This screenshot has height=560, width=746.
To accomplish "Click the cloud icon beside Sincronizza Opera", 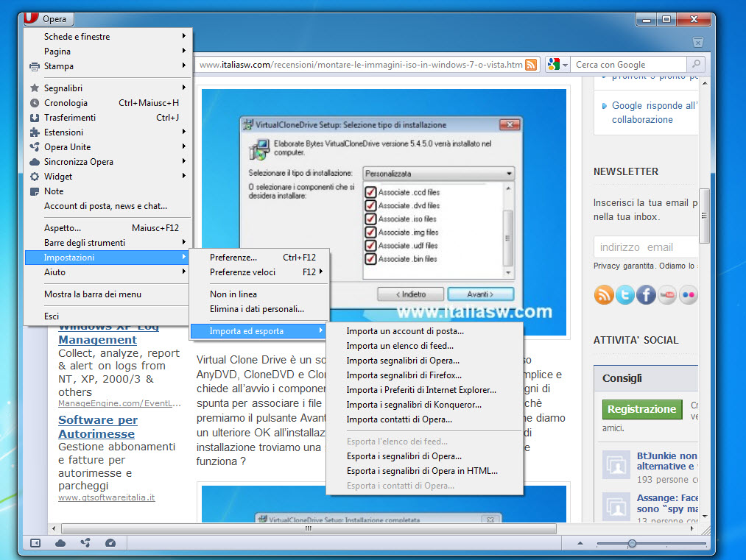I will pyautogui.click(x=35, y=162).
